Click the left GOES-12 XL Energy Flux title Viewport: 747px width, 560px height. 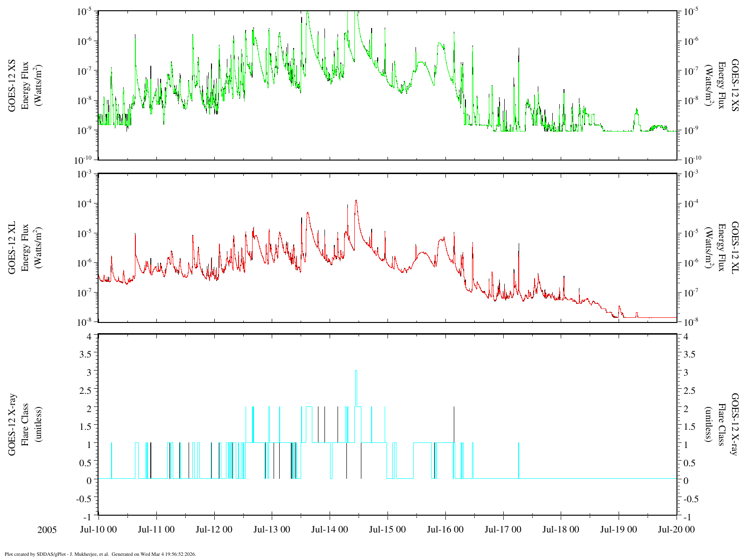coord(25,247)
